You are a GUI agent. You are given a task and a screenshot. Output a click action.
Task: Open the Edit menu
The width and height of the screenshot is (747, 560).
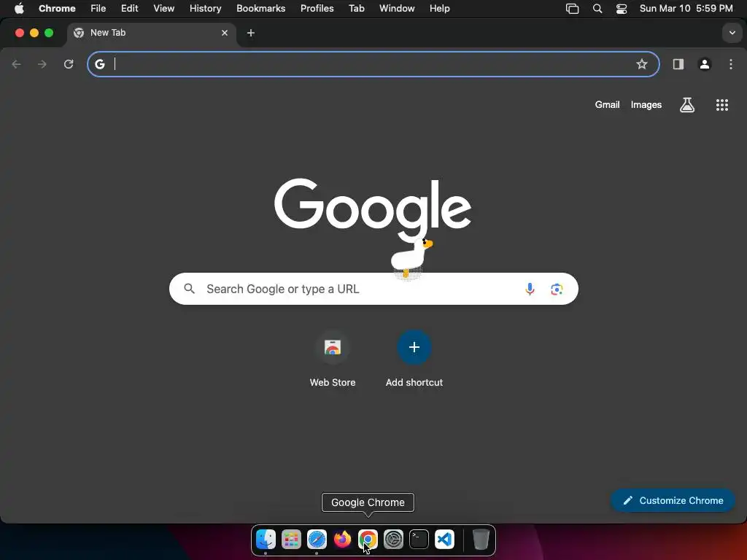pyautogui.click(x=130, y=9)
